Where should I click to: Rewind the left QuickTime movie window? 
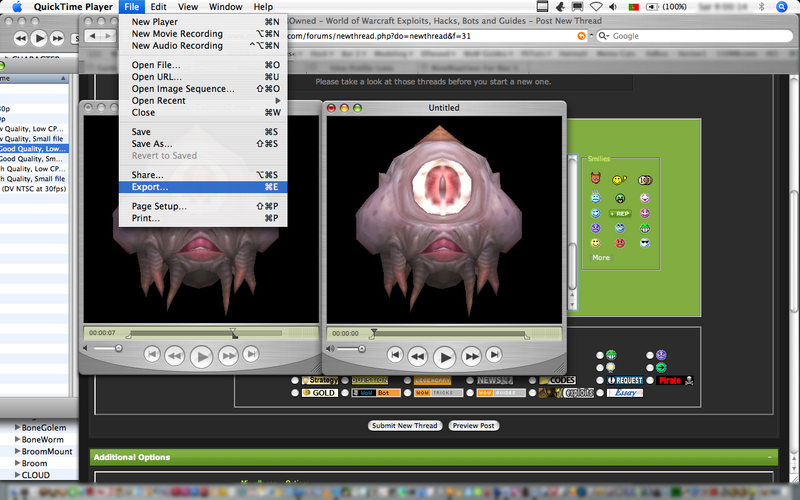coord(174,356)
